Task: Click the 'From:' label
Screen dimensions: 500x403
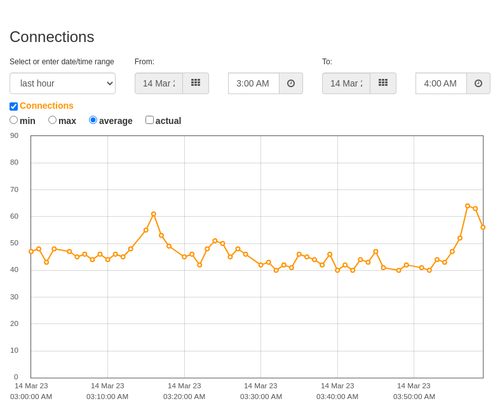Action: point(144,62)
